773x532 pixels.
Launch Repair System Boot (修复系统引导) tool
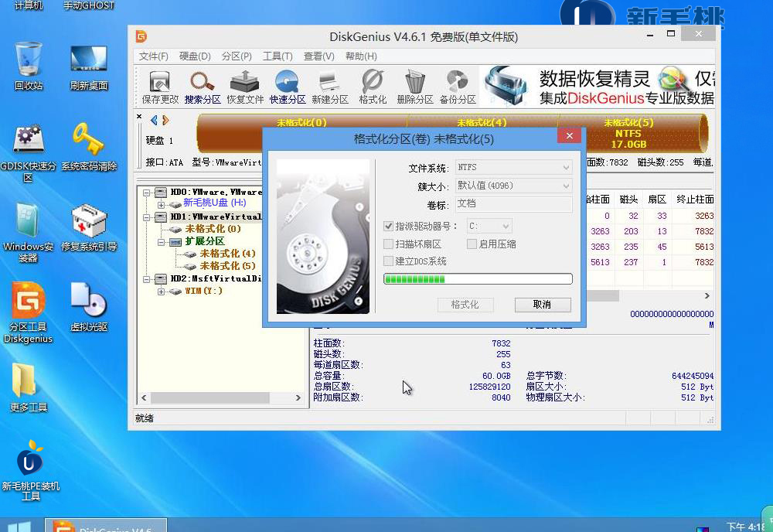[x=89, y=228]
